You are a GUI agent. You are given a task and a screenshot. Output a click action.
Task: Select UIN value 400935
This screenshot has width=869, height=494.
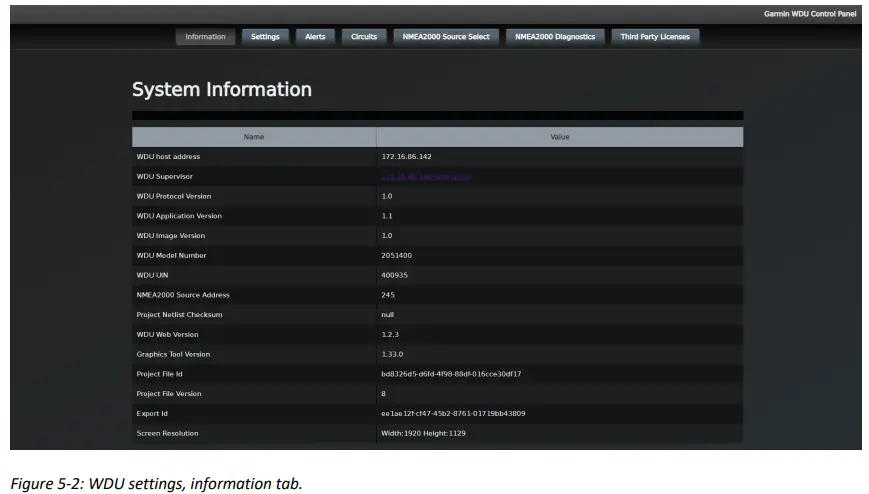tap(395, 276)
